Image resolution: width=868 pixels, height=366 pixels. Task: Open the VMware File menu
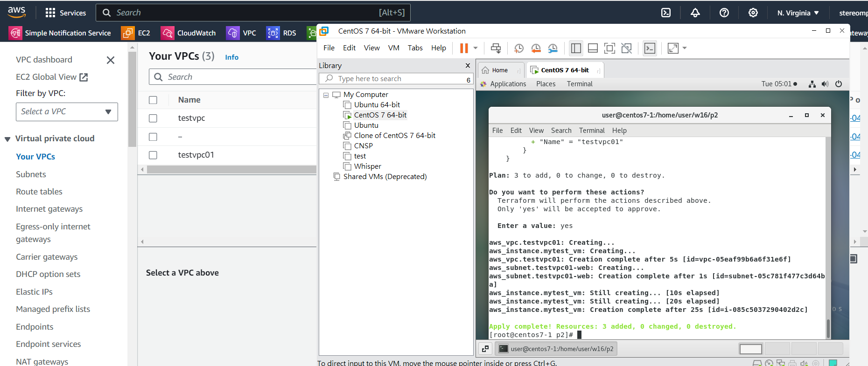329,48
